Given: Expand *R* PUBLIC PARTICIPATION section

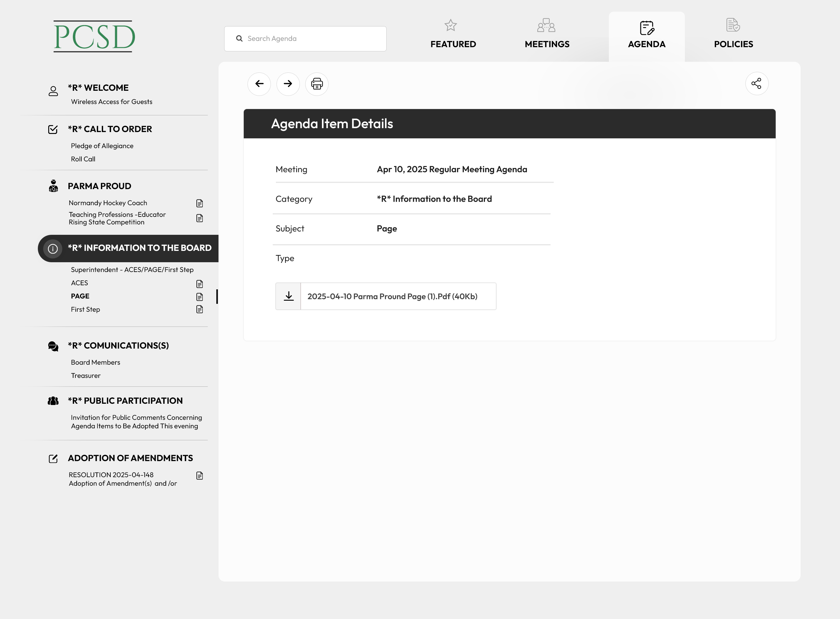Looking at the screenshot, I should coord(125,401).
